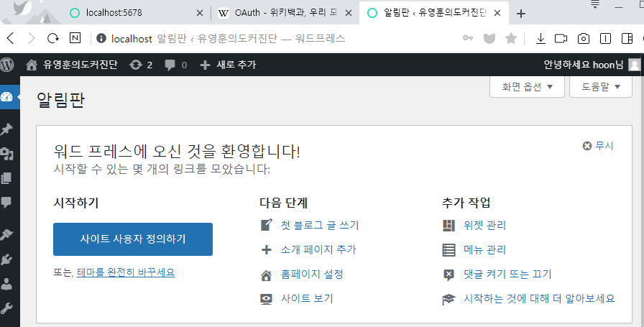Open the saved password key icon
Image resolution: width=644 pixels, height=327 pixels.
coord(468,38)
